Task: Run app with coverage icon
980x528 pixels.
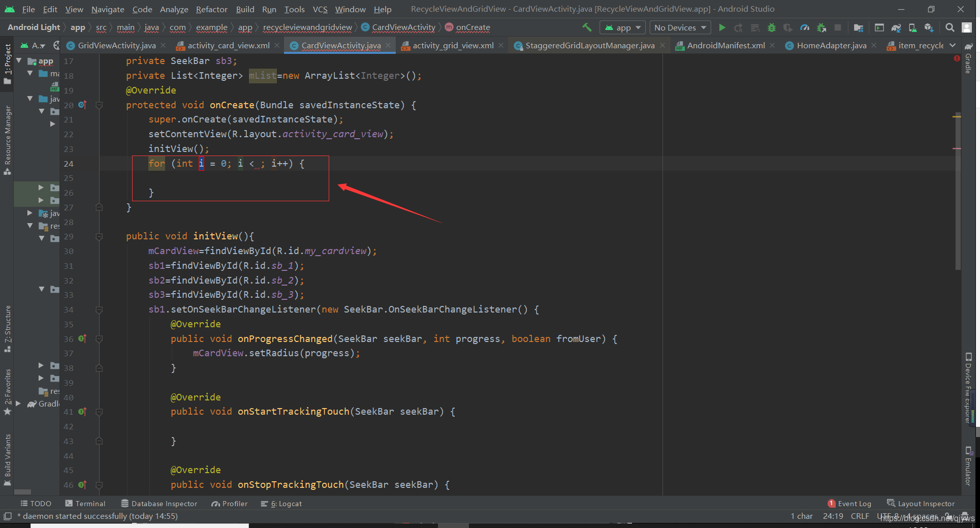Action: [788, 27]
